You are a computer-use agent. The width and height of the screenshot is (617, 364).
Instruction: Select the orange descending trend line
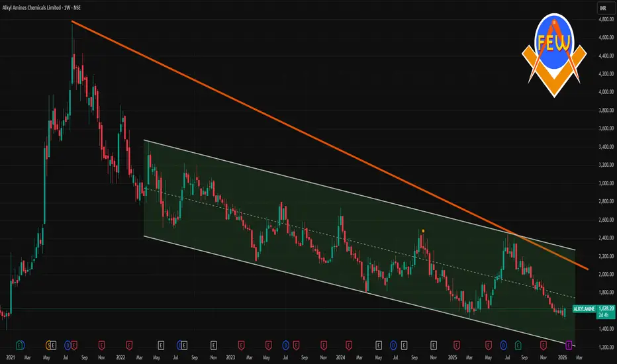coord(330,145)
